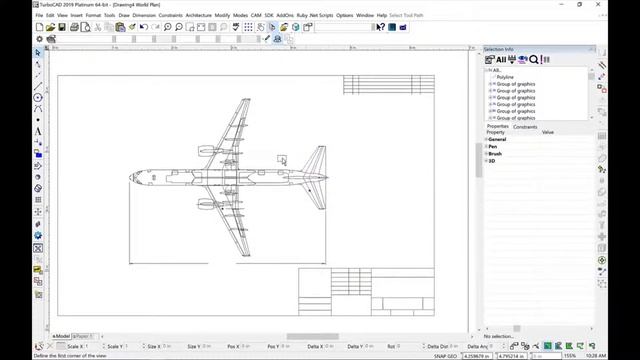This screenshot has height=360, width=640.
Task: Save the drawing with the floppy icon
Action: (62, 27)
